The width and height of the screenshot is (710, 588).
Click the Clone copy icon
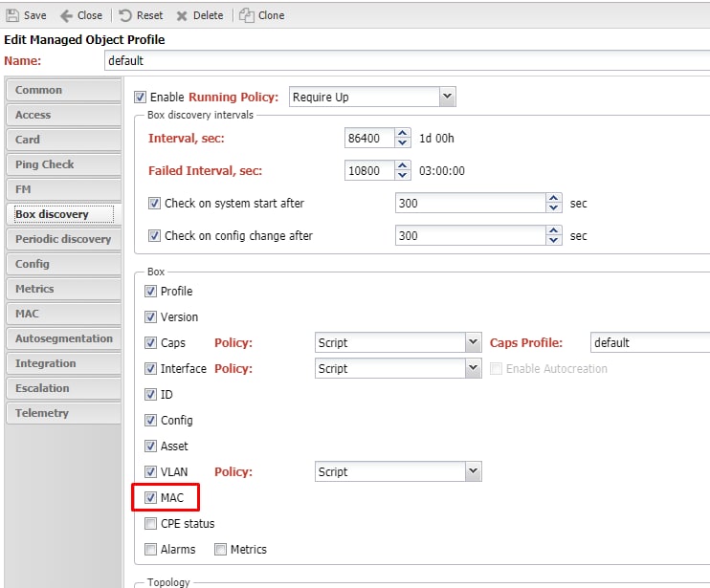[246, 15]
